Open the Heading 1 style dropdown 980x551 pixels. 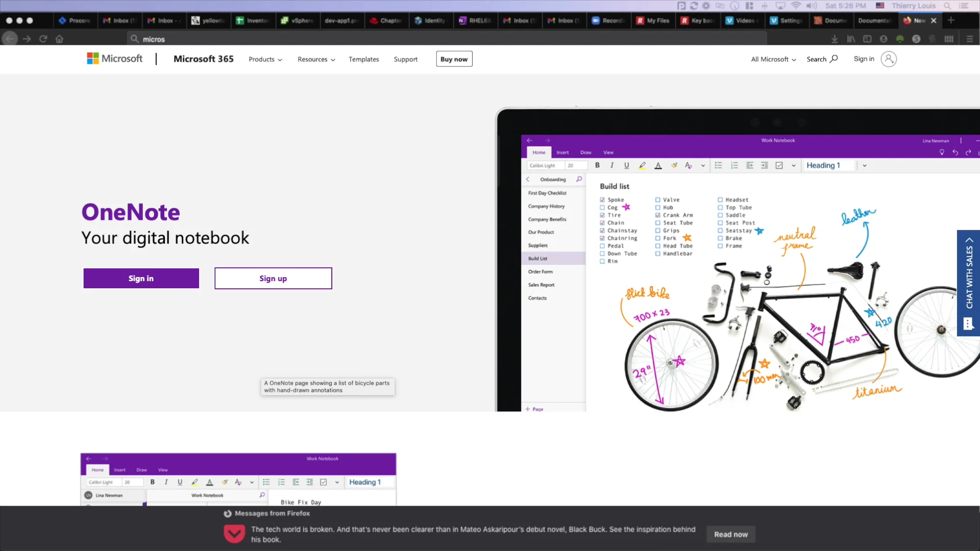point(865,165)
